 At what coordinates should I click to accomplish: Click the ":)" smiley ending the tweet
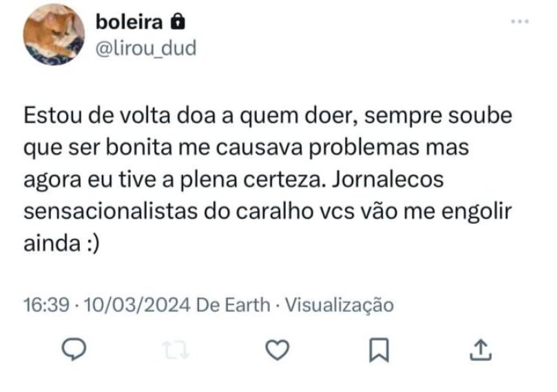[x=90, y=244]
